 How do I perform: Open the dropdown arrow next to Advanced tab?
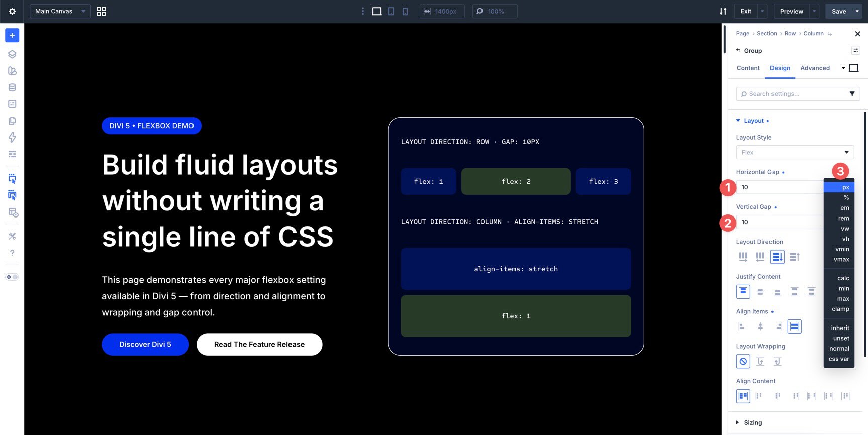coord(843,68)
